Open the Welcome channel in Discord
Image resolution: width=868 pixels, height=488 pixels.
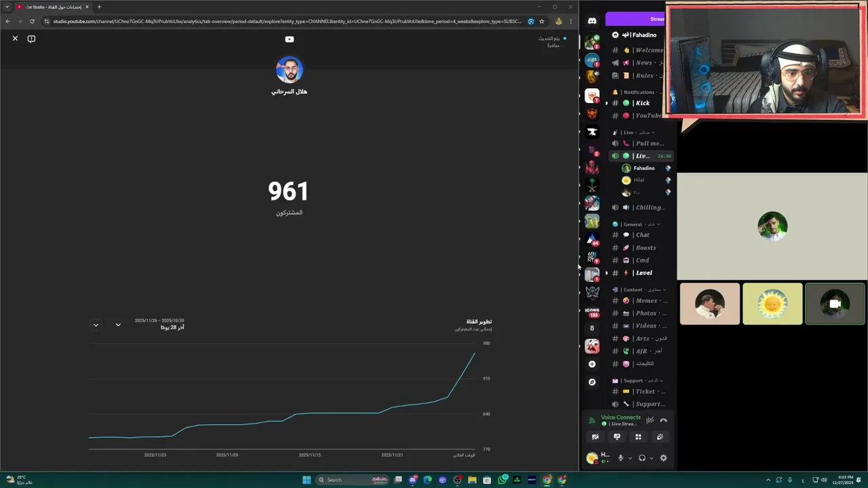pyautogui.click(x=638, y=50)
